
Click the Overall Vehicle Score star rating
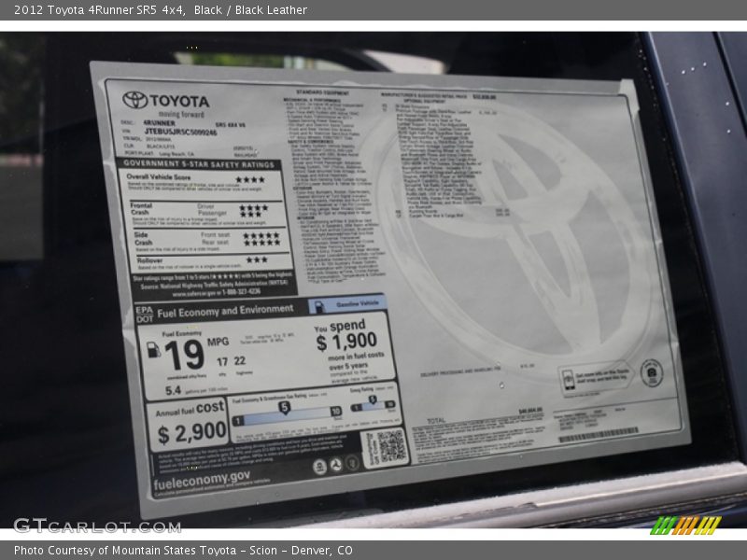click(x=249, y=179)
